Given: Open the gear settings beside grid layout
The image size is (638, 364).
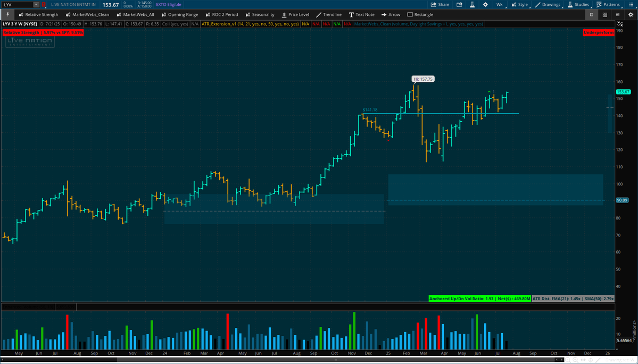Looking at the screenshot, I should 631,15.
